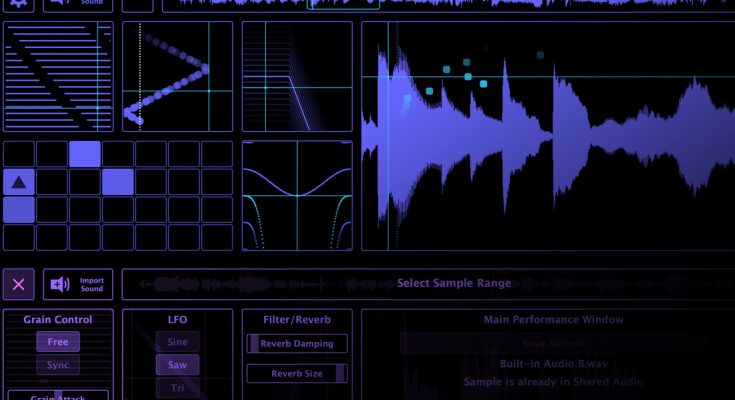Click the Grain Attack slider

pyautogui.click(x=58, y=395)
